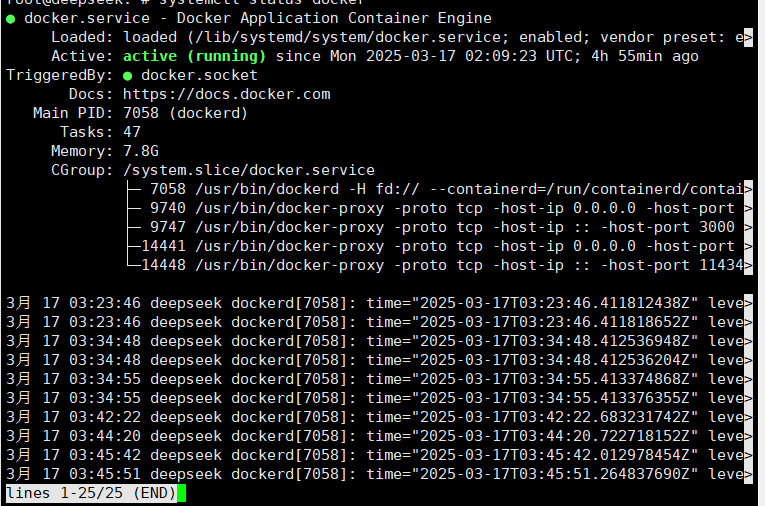This screenshot has height=506, width=765.
Task: Click the docker-proxy process line with PID 14441
Action: (439, 246)
